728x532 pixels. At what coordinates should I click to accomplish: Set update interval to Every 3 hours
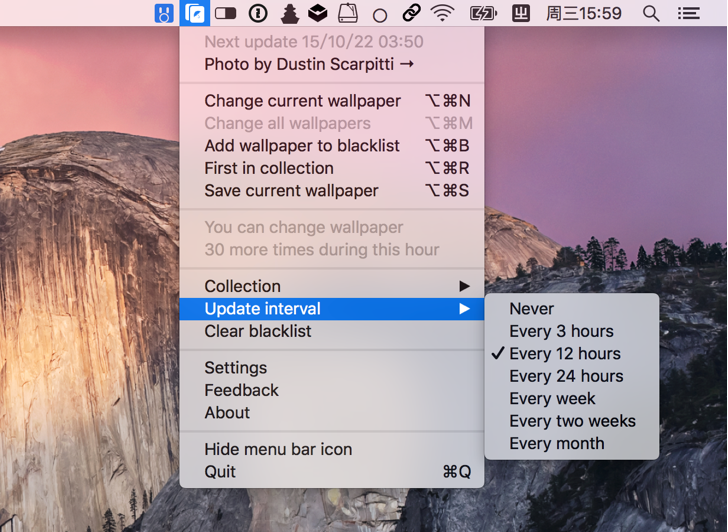[572, 331]
